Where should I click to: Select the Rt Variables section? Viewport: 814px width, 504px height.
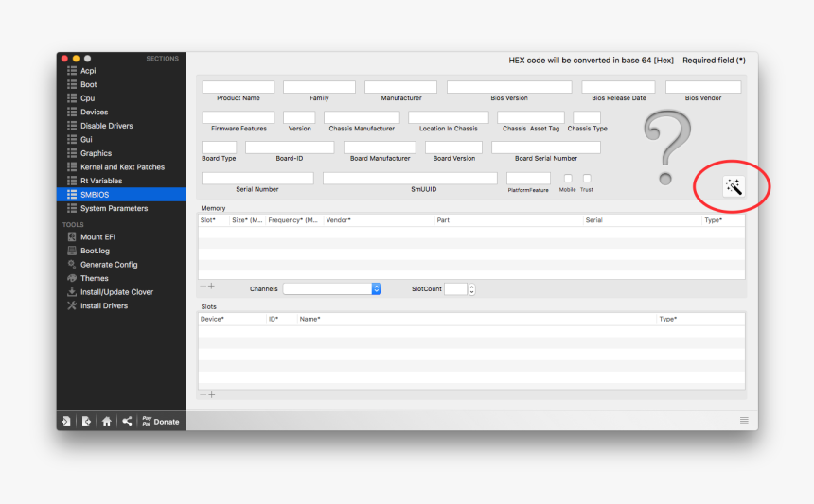(x=121, y=181)
